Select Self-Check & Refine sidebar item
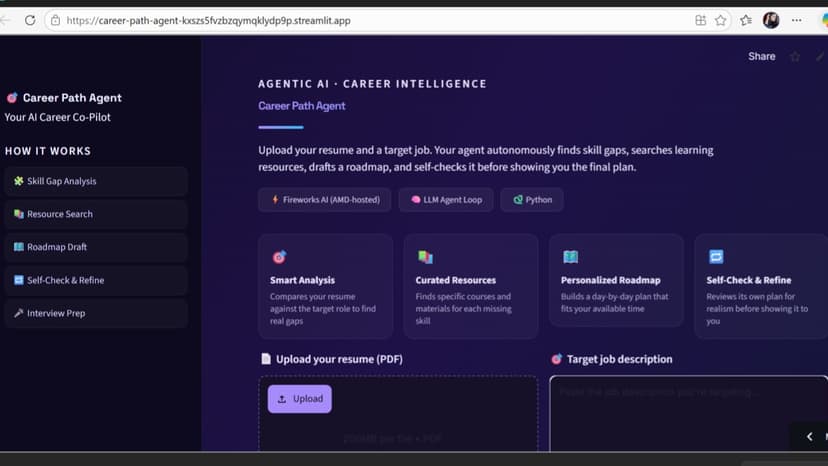828x466 pixels. point(96,280)
